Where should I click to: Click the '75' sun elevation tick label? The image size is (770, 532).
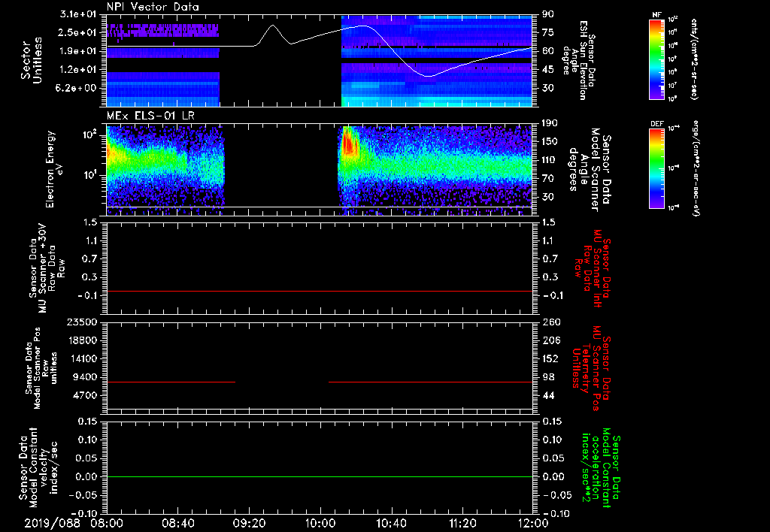[548, 32]
